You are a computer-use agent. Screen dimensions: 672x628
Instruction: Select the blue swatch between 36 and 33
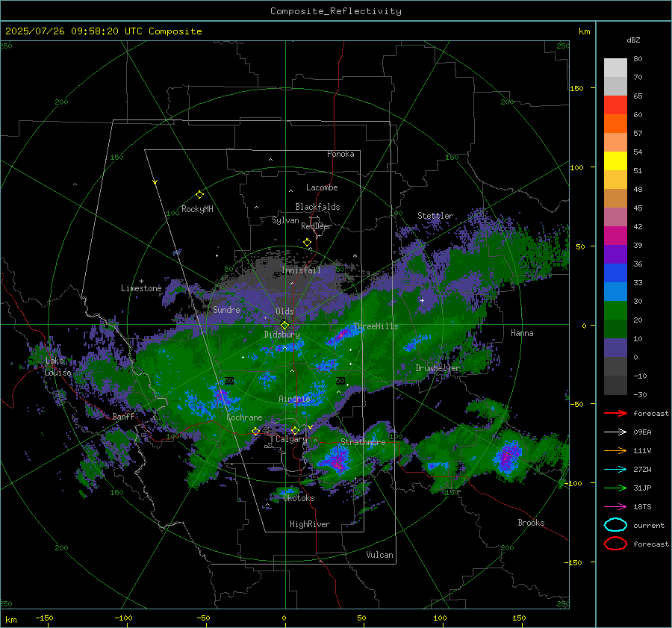(615, 273)
